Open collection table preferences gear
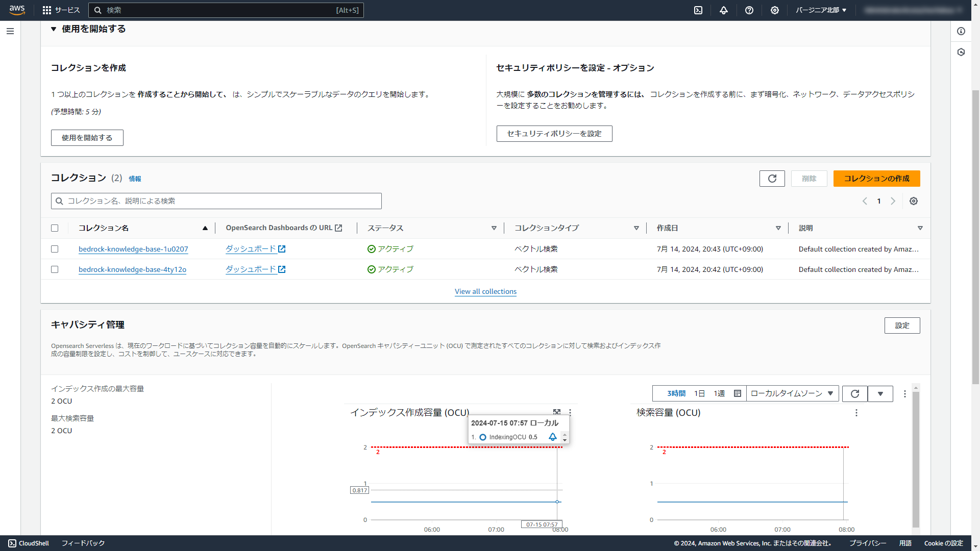 coord(914,201)
